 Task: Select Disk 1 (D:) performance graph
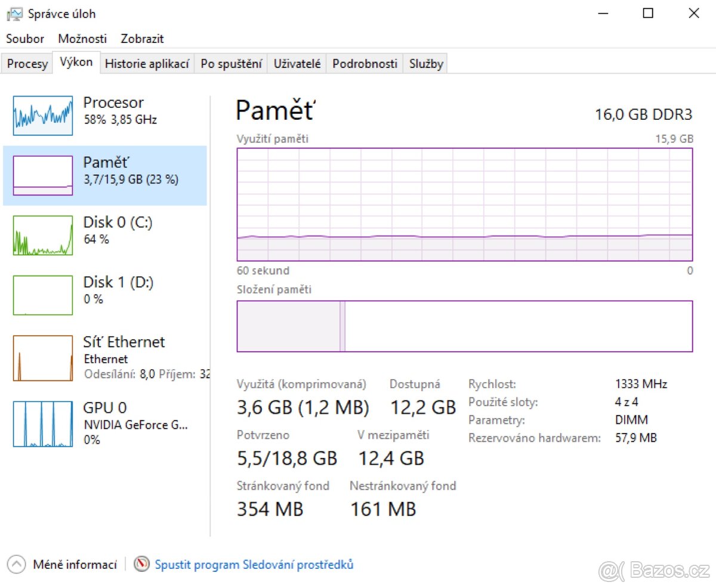(43, 295)
